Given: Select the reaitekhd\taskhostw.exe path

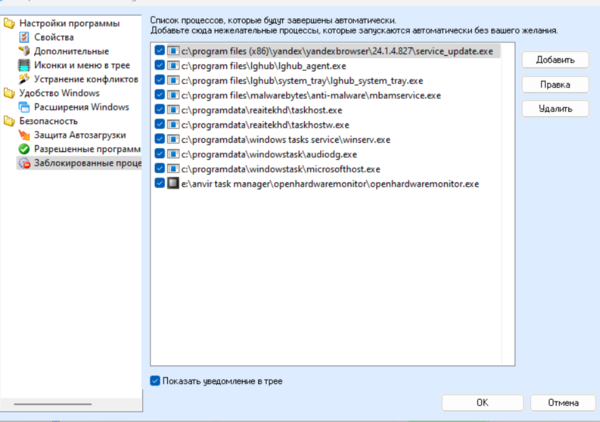Looking at the screenshot, I should 265,124.
